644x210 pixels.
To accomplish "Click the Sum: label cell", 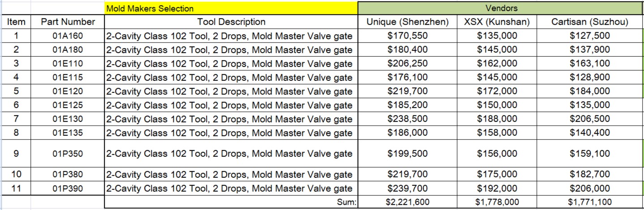I will point(231,202).
